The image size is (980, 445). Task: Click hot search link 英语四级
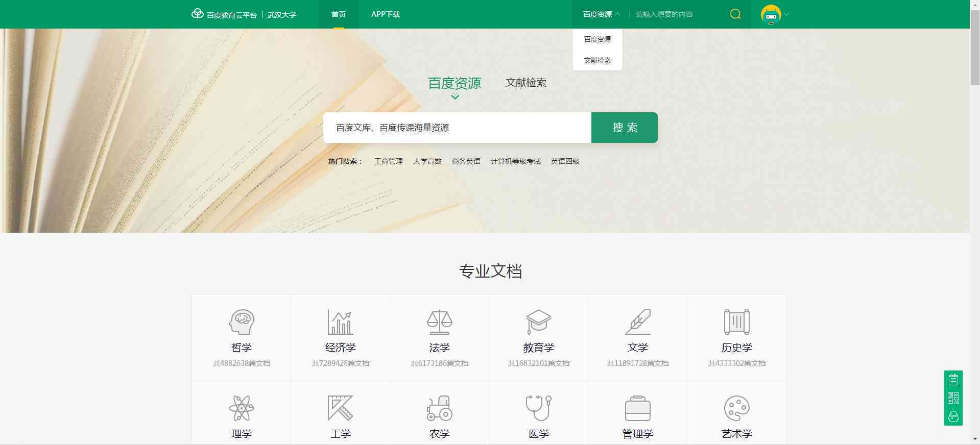tap(565, 161)
